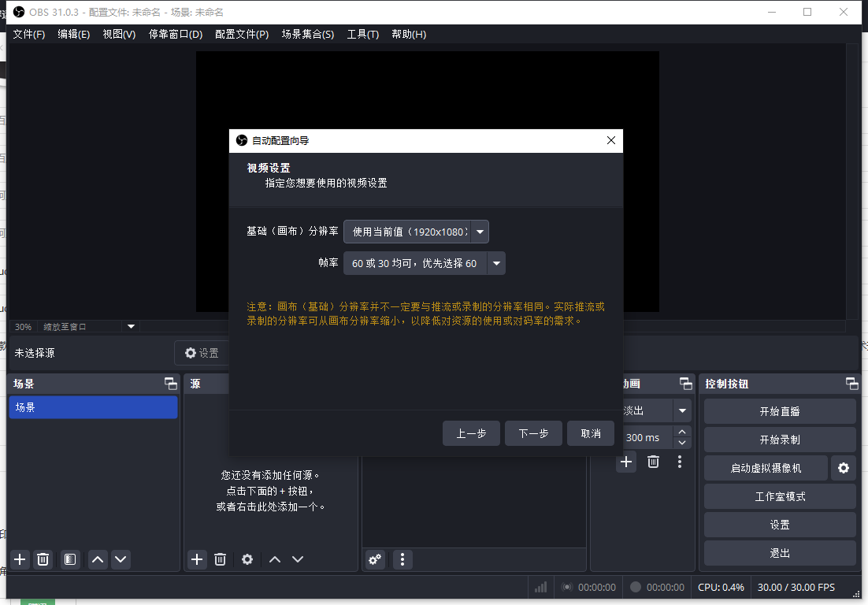Move scene up with the up arrow icon

coord(97,559)
